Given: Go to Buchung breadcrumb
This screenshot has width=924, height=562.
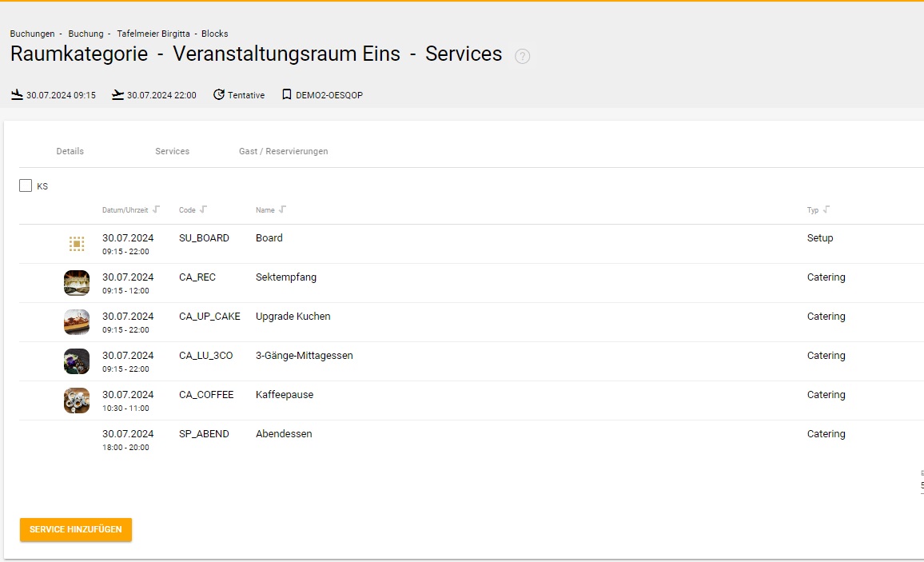Looking at the screenshot, I should point(86,34).
